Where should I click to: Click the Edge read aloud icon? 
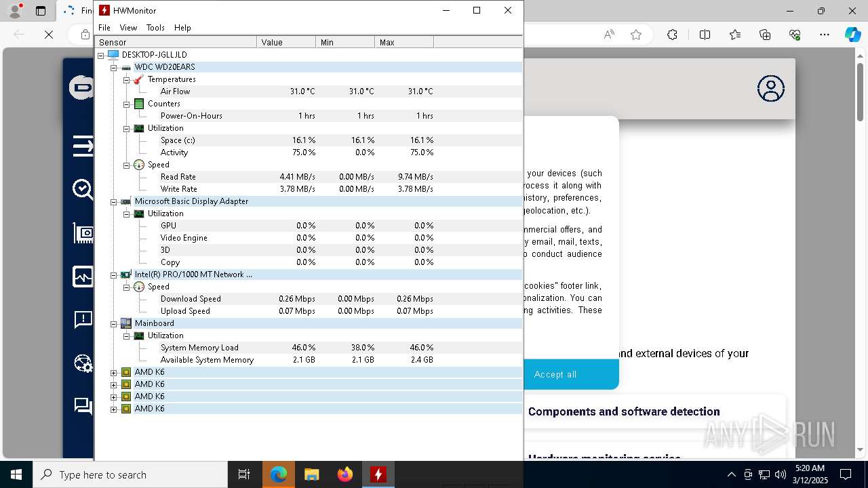pyautogui.click(x=609, y=35)
